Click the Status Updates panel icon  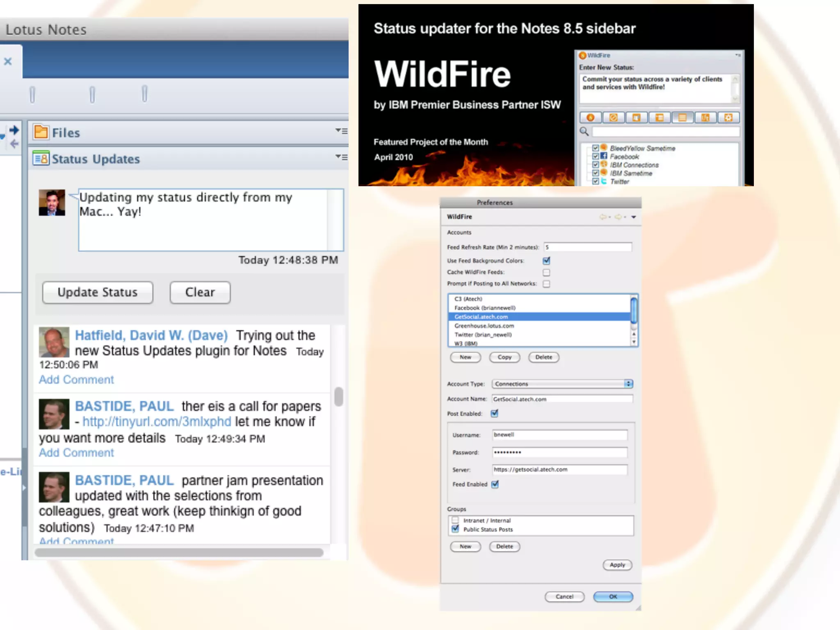coord(41,158)
